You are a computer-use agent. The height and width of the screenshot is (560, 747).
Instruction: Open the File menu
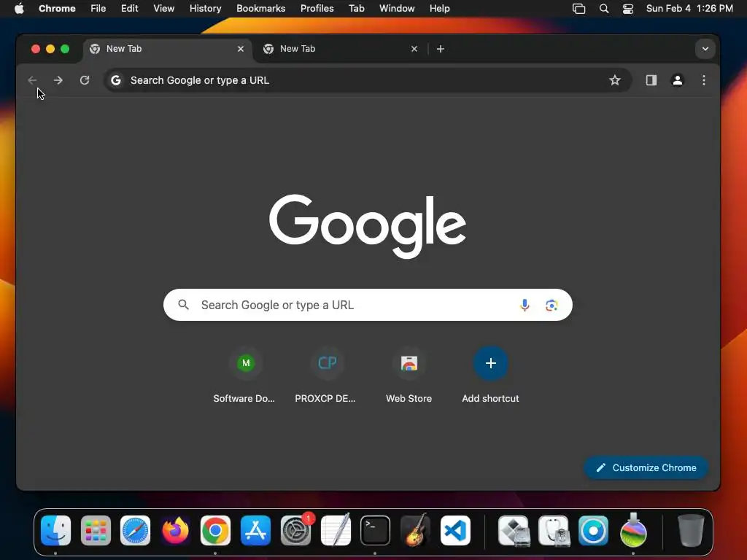coord(98,9)
